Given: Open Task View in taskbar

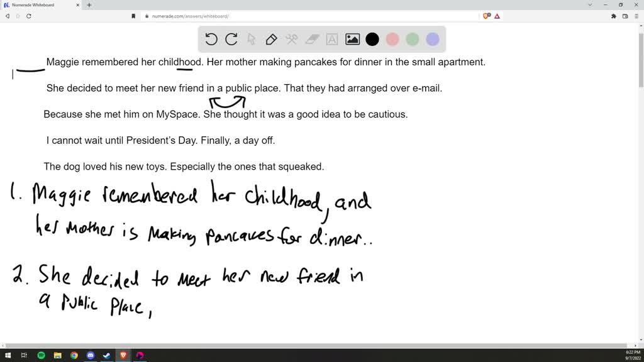Looking at the screenshot, I should pos(24,355).
